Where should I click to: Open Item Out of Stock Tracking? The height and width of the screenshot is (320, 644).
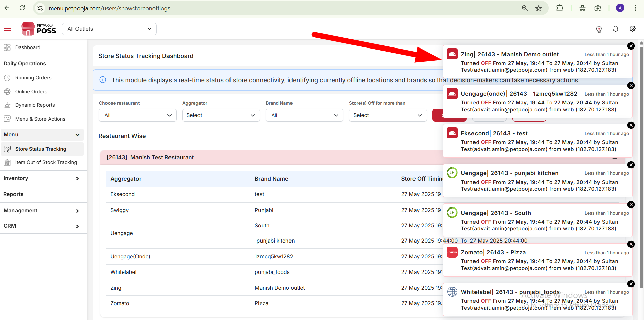pyautogui.click(x=46, y=162)
